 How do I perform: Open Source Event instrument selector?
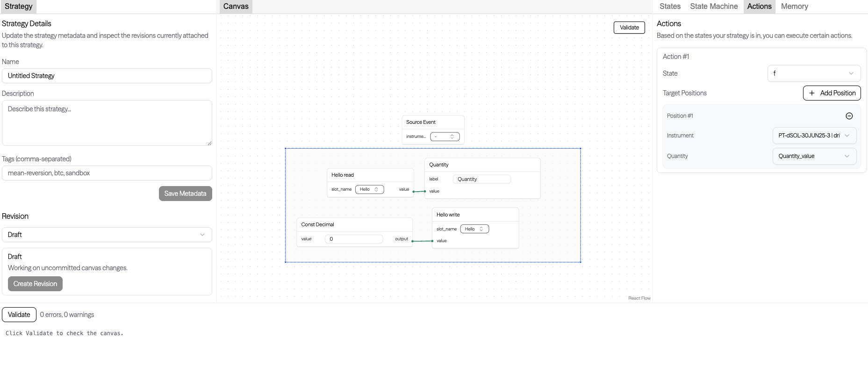coord(445,137)
